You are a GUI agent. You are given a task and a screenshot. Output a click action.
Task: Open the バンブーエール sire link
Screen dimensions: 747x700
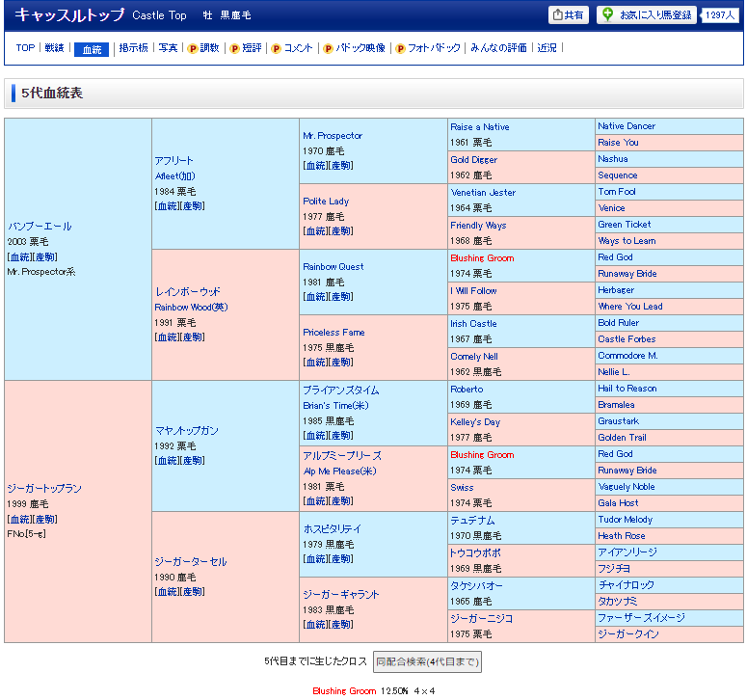click(39, 227)
